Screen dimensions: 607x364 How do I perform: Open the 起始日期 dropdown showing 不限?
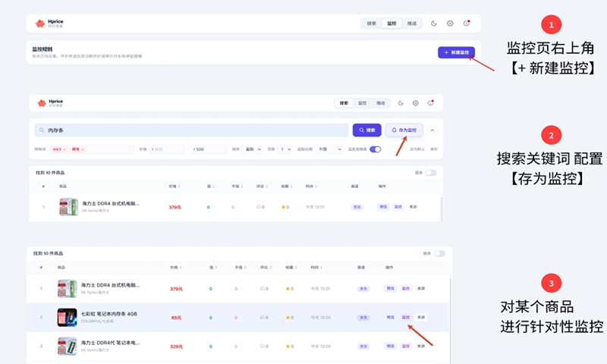[329, 149]
